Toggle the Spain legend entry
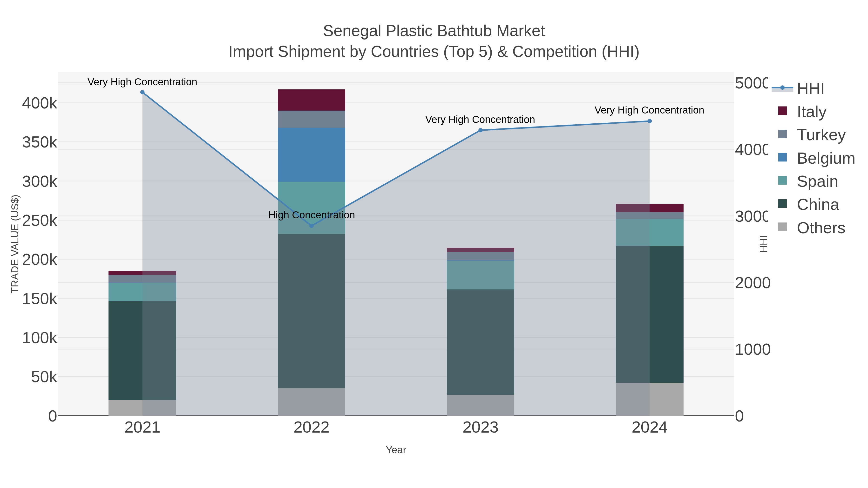Screen dimensions: 868x488 (x=808, y=181)
